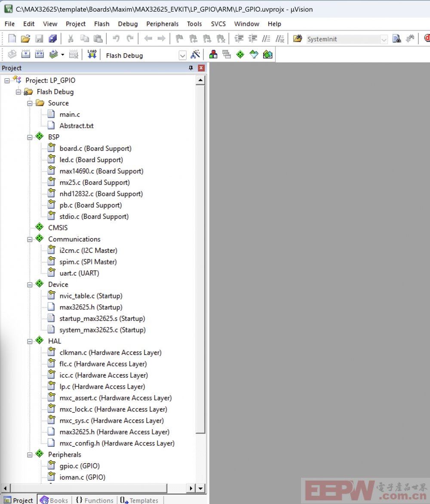Redo the last edit
This screenshot has height=504, width=430.
[130, 39]
